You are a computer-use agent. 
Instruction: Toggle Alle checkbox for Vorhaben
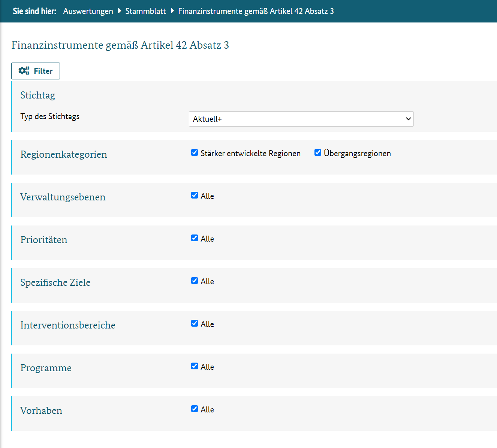tap(195, 409)
